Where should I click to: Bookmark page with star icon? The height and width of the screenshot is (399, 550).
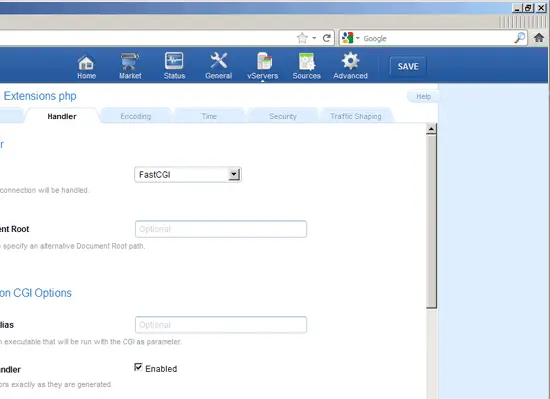coord(302,38)
